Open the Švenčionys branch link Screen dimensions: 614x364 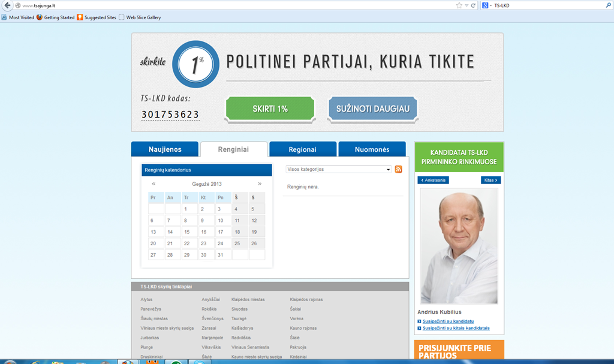[213, 318]
